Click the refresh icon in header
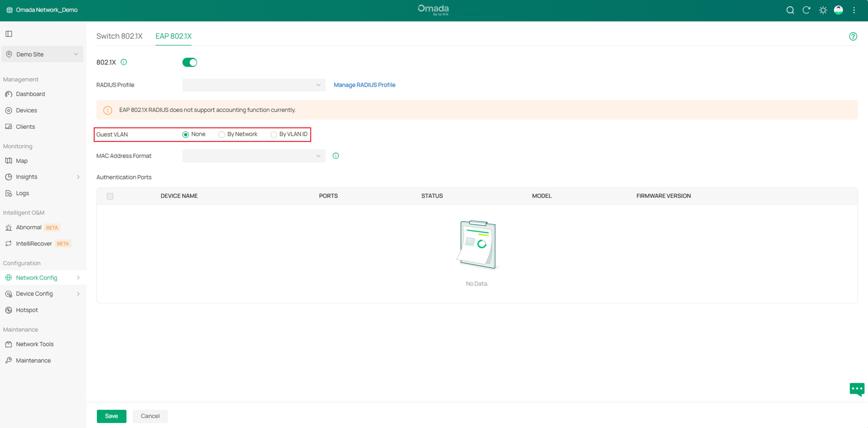This screenshot has width=868, height=428. click(x=806, y=10)
